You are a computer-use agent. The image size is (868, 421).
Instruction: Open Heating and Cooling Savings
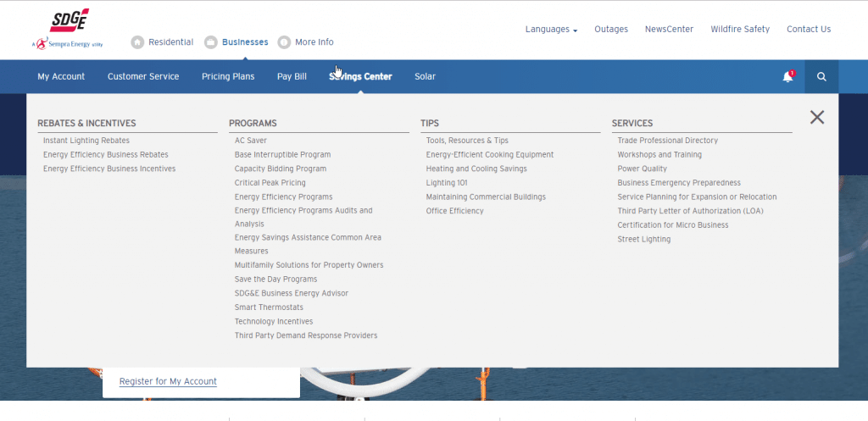tap(476, 169)
